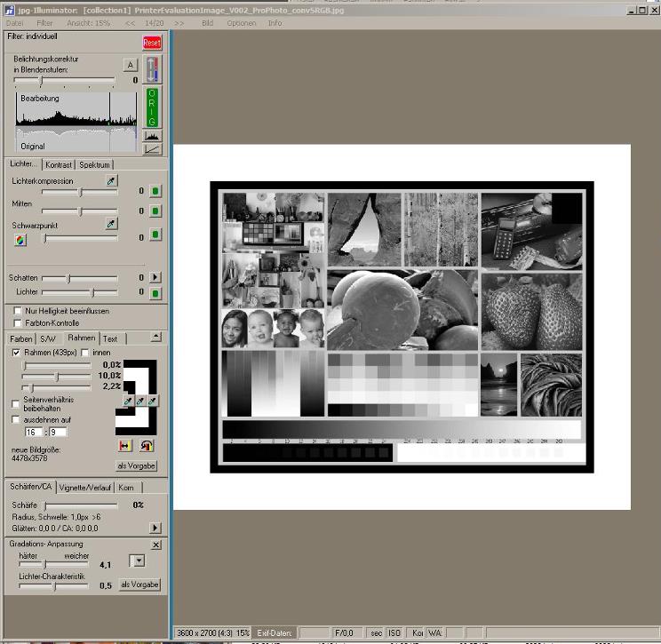This screenshot has height=644, width=661.
Task: Click the green ORIG comparison button
Action: (153, 107)
